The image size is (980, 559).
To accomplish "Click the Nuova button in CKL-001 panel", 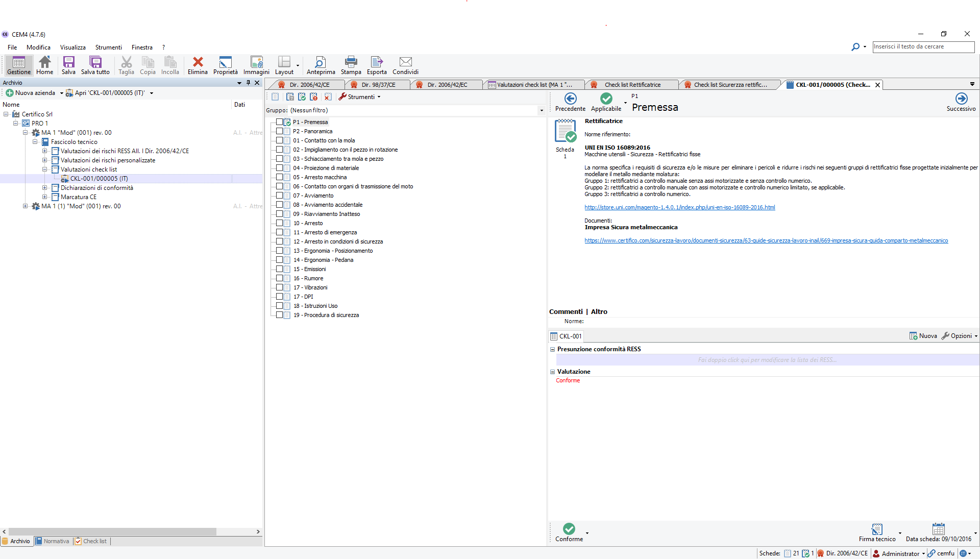I will pos(923,336).
